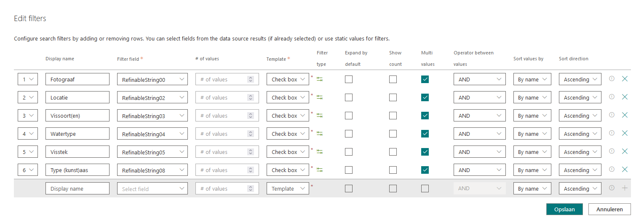Open the info icon for Type (kunst)aas row
Screen dimensions: 644x221
click(612, 169)
